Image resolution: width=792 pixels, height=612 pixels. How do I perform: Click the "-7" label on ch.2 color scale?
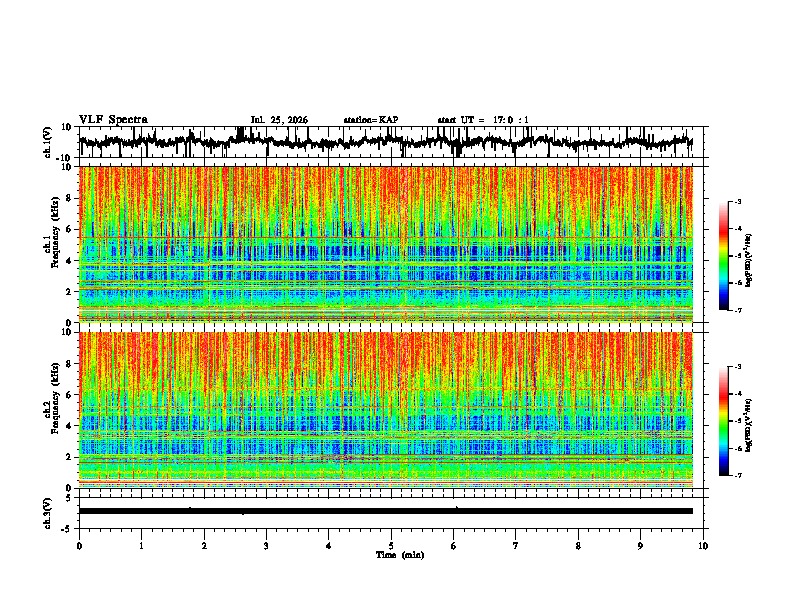pyautogui.click(x=738, y=475)
